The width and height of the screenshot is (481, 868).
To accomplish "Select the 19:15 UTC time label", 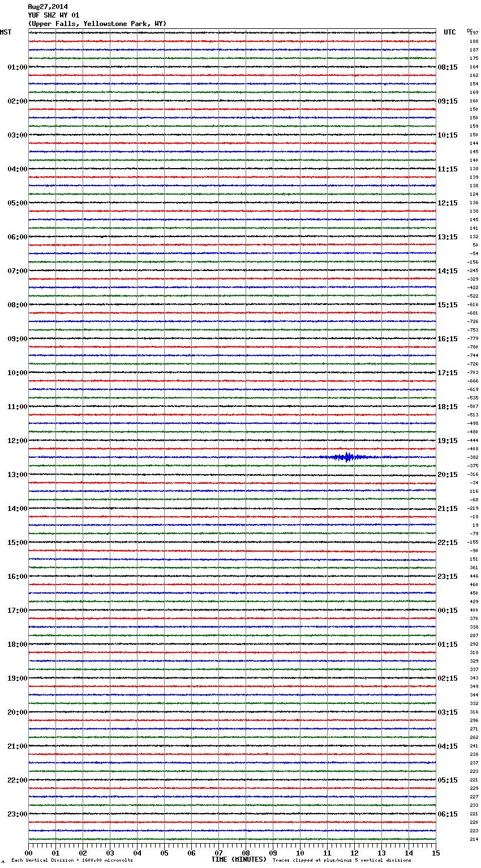I will click(x=448, y=441).
